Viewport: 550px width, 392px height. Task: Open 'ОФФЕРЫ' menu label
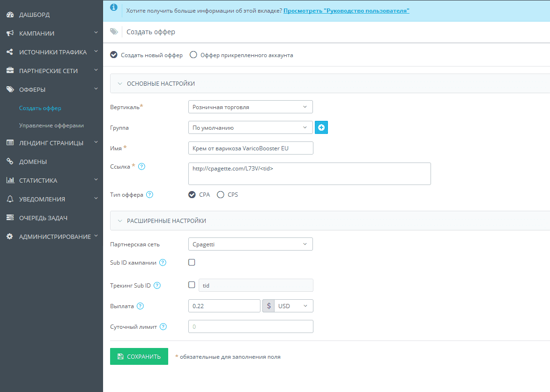pos(32,90)
